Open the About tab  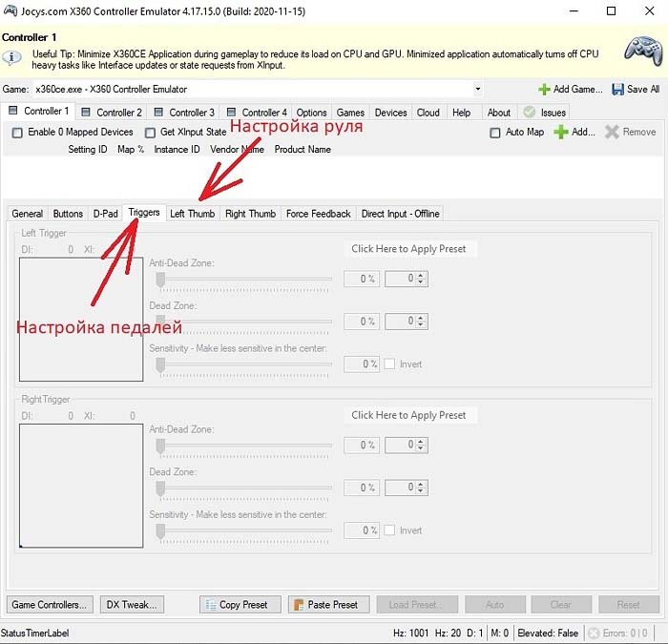point(499,113)
